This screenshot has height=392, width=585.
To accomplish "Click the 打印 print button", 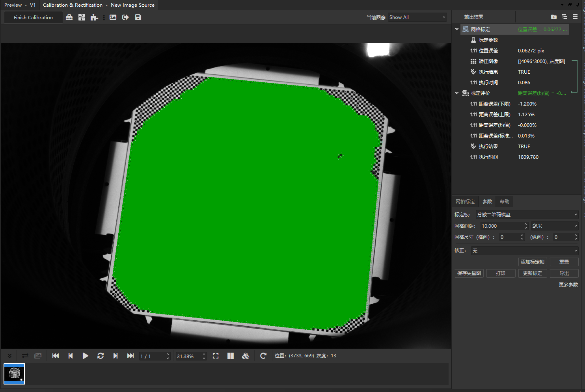I will coord(501,273).
